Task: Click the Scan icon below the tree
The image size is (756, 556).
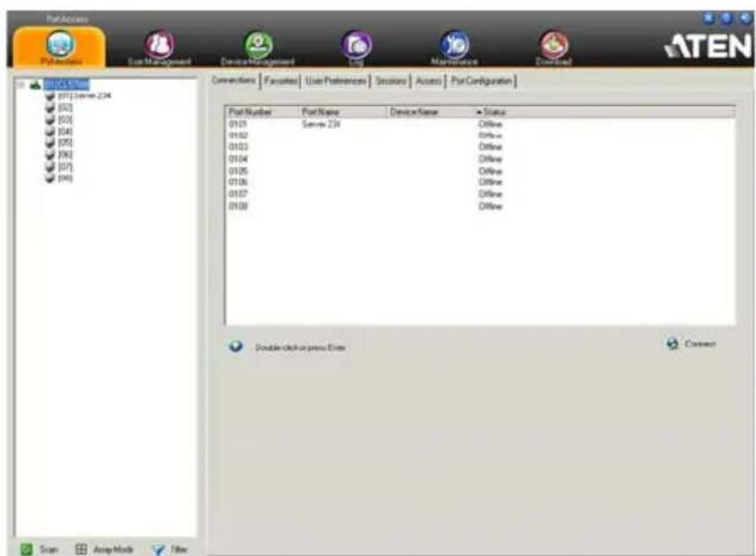Action: [x=27, y=549]
